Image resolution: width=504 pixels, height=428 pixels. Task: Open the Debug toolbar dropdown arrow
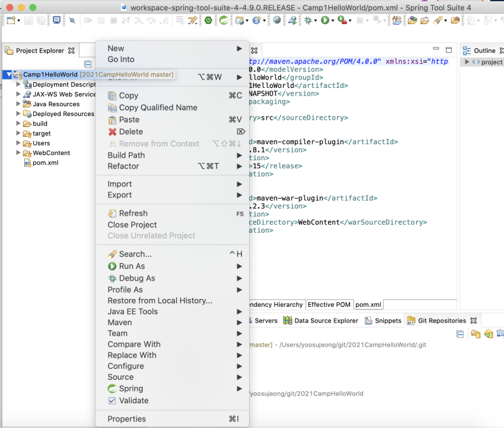(316, 21)
